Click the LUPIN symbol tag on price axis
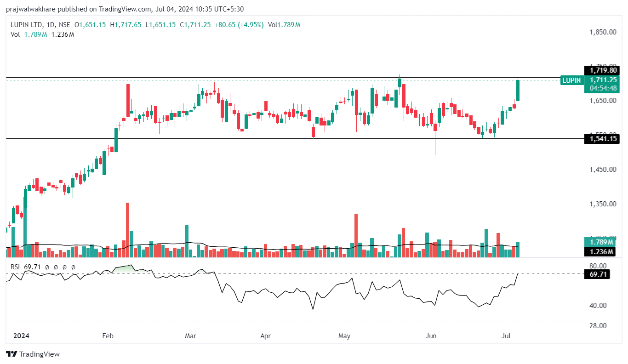The height and width of the screenshot is (364, 628). (571, 80)
